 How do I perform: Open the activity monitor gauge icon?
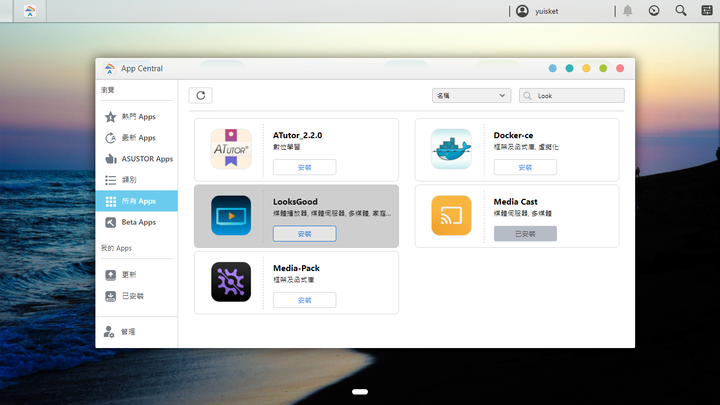(654, 11)
